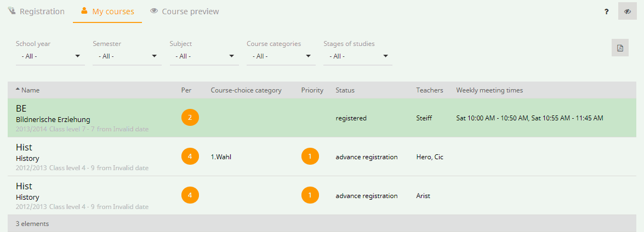The width and height of the screenshot is (644, 232).
Task: Click the eye icon beside Course preview
Action: 154,11
